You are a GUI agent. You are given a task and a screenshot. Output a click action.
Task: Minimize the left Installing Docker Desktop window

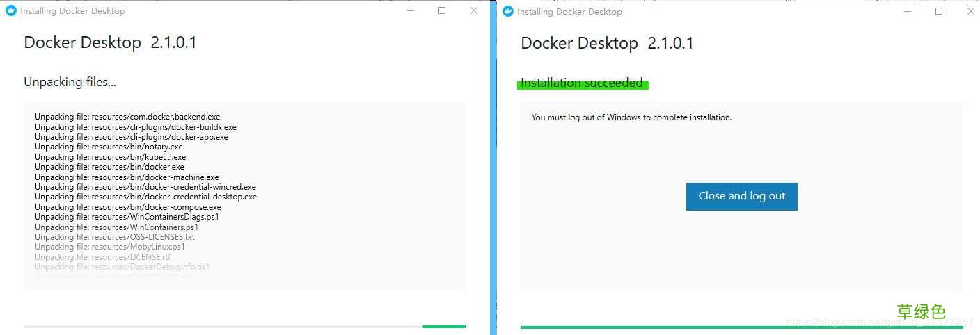pyautogui.click(x=409, y=11)
